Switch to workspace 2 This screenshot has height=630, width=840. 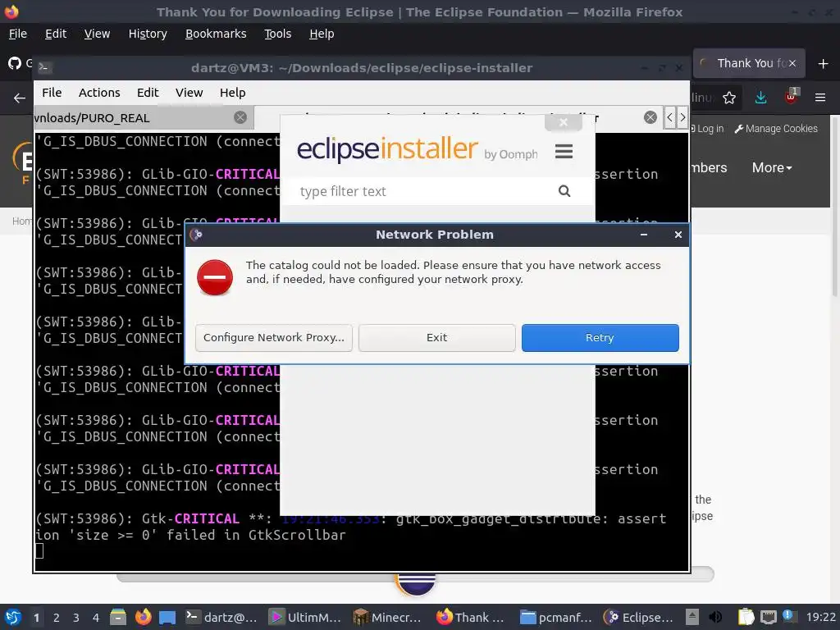57,618
